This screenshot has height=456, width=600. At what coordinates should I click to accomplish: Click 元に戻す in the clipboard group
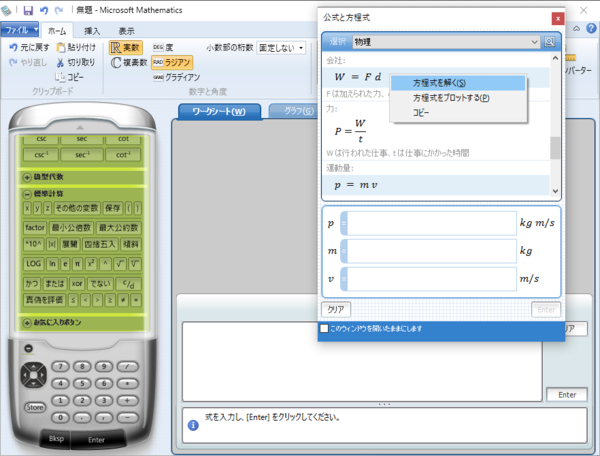pyautogui.click(x=29, y=47)
